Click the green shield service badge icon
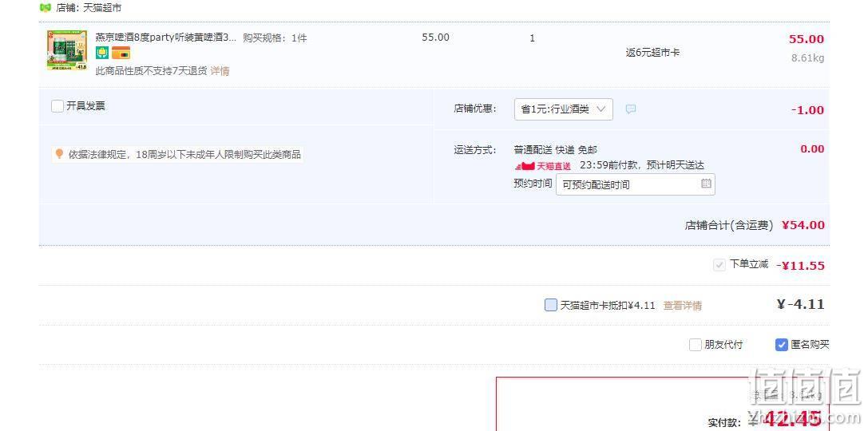 [102, 53]
